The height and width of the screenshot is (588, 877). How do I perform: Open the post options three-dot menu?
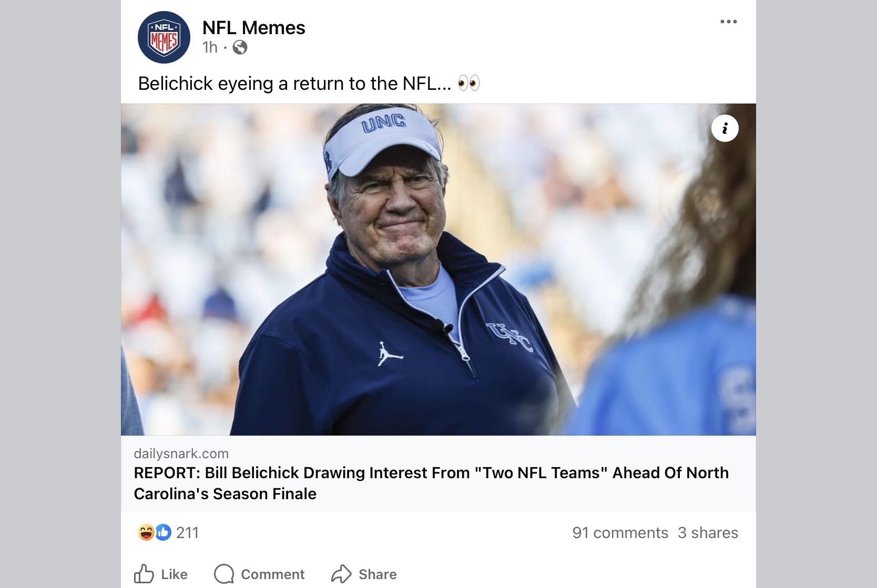728,22
